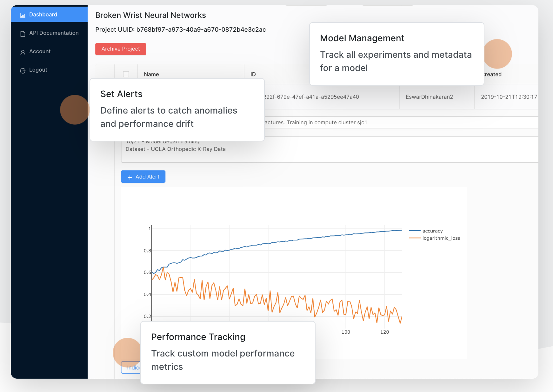The width and height of the screenshot is (553, 392).
Task: Open the API Documentation page
Action: tap(53, 33)
